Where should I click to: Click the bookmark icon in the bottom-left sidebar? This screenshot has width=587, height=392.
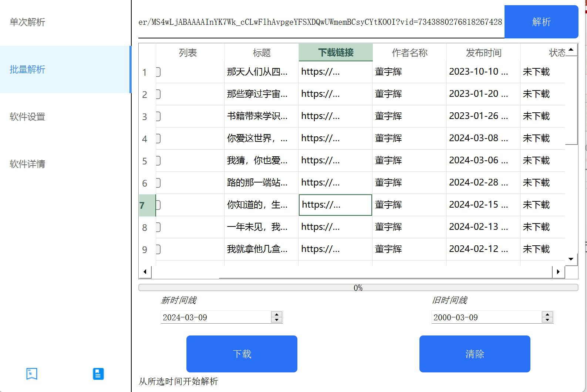tap(32, 374)
